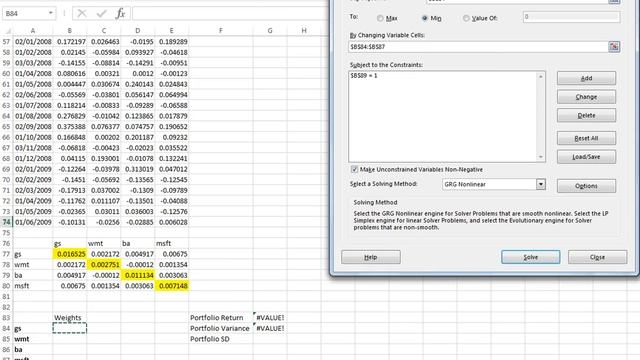This screenshot has height=360, width=640.
Task: Click the Portfolio Return label
Action: [x=217, y=318]
